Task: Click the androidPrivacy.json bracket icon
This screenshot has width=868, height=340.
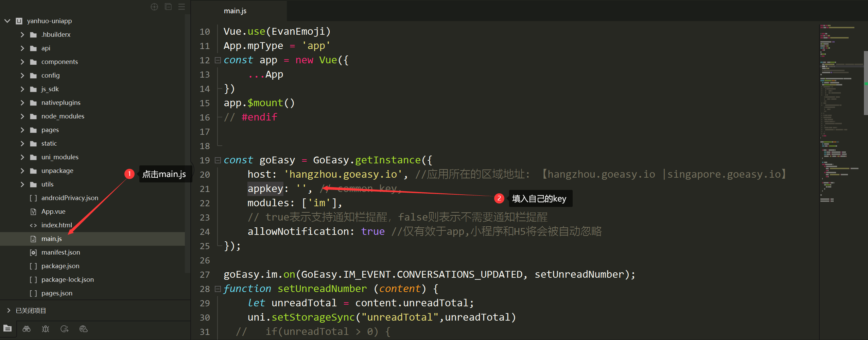Action: (33, 198)
